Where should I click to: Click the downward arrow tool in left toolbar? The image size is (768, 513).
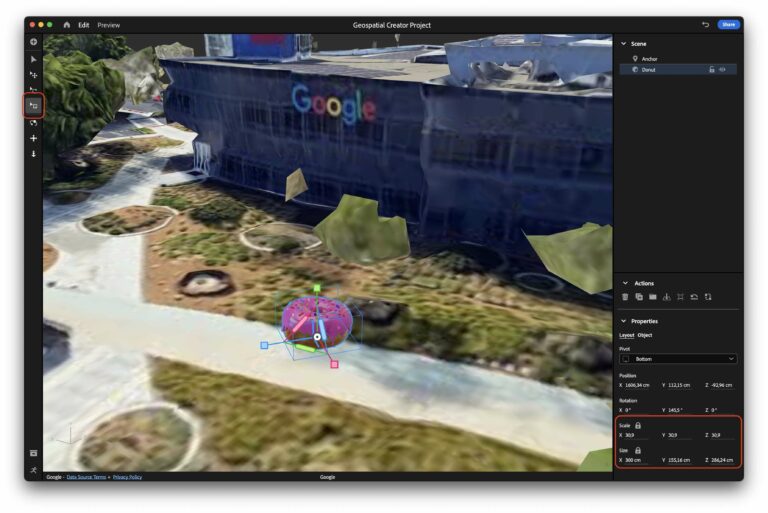33,154
